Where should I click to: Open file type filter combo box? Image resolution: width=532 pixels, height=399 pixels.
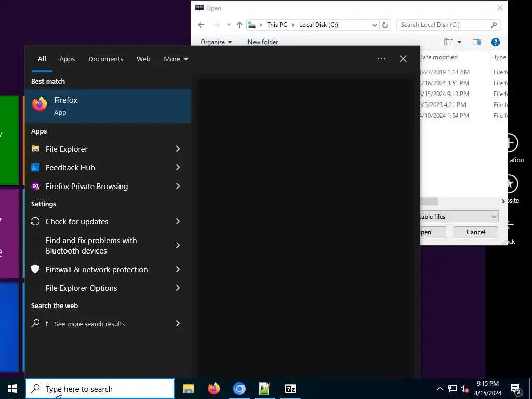(459, 217)
